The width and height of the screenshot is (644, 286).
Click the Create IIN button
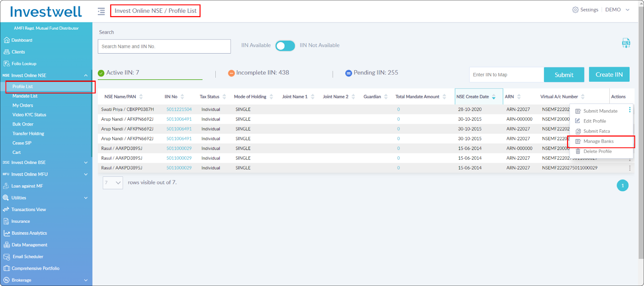(x=609, y=75)
